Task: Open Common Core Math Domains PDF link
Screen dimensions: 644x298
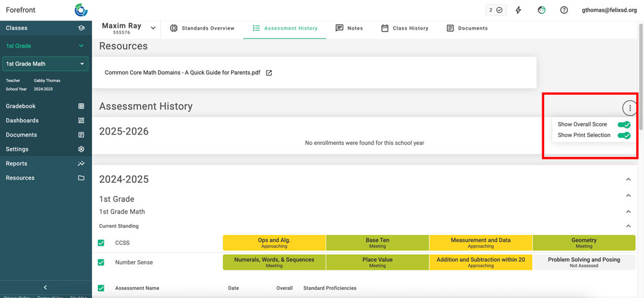Action: [182, 73]
